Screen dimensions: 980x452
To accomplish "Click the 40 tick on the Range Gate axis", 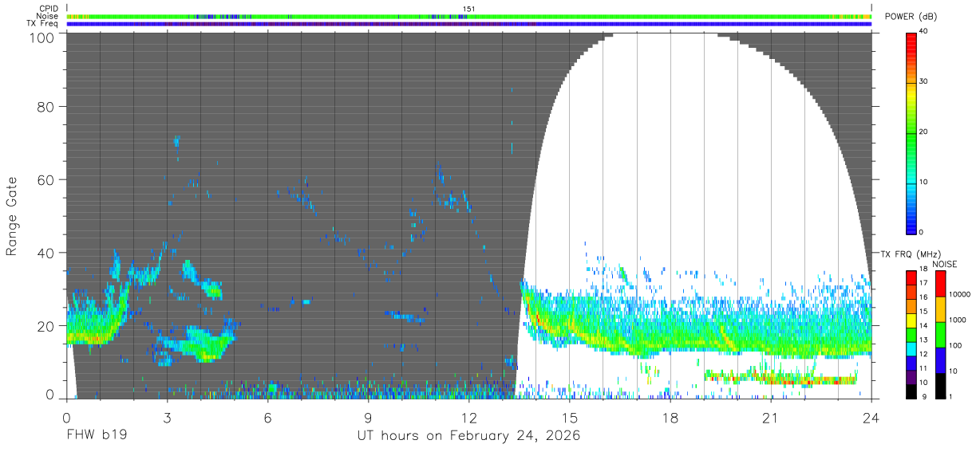I will coord(46,253).
